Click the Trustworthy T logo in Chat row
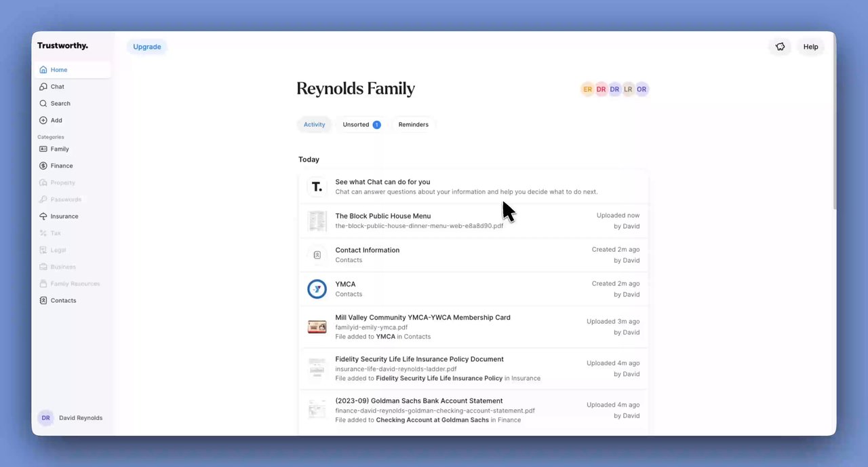Screen dimensions: 868x467 click(x=317, y=187)
